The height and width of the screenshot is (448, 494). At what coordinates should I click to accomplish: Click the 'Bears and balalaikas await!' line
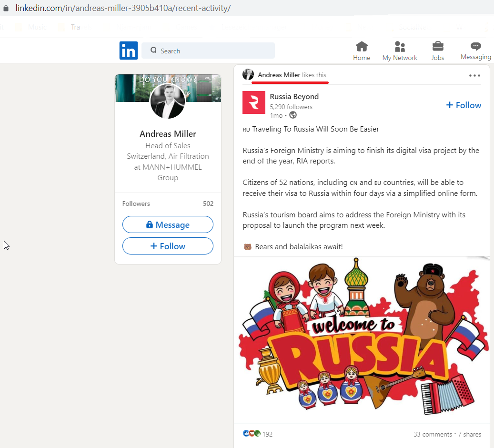coord(299,246)
